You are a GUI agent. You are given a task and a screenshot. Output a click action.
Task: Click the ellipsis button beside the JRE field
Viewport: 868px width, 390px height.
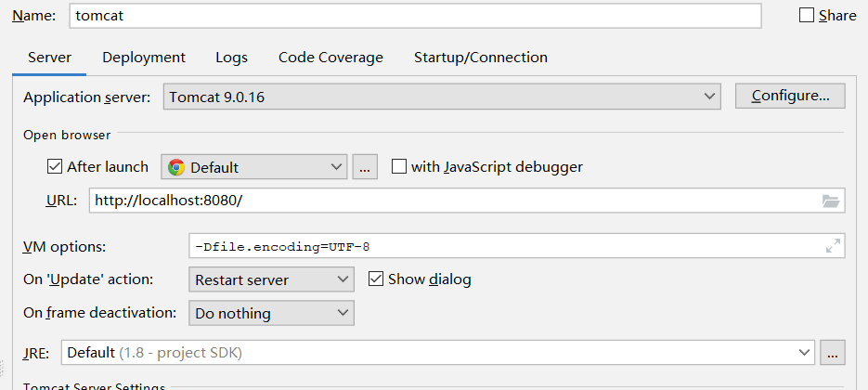point(833,353)
